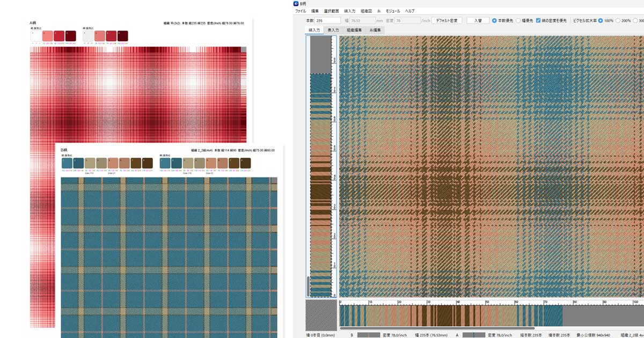The height and width of the screenshot is (338, 644).
Task: Click the 本数 input field
Action: click(328, 20)
